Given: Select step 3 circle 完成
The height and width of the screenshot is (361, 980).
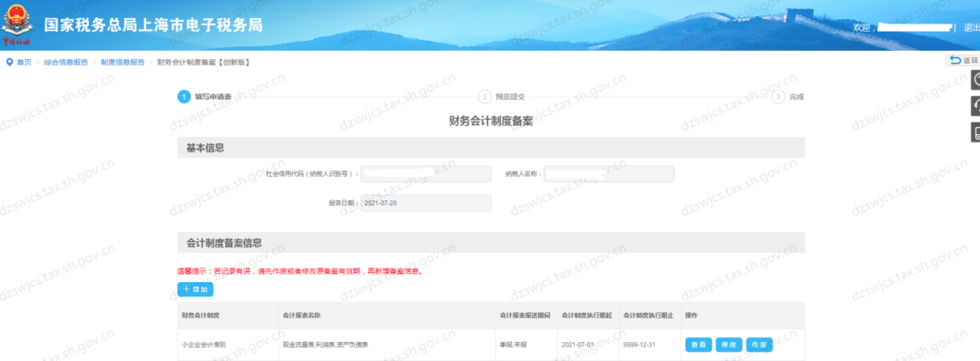Looking at the screenshot, I should tap(779, 97).
